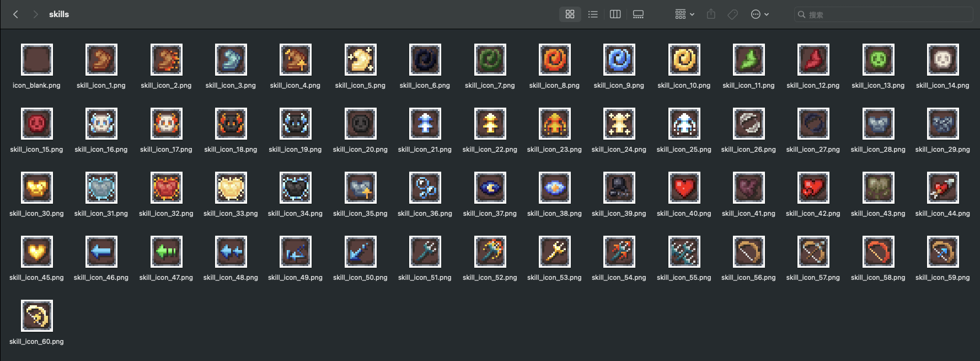Screen dimensions: 980x361
Task: Switch to icon grid view
Action: click(x=570, y=14)
